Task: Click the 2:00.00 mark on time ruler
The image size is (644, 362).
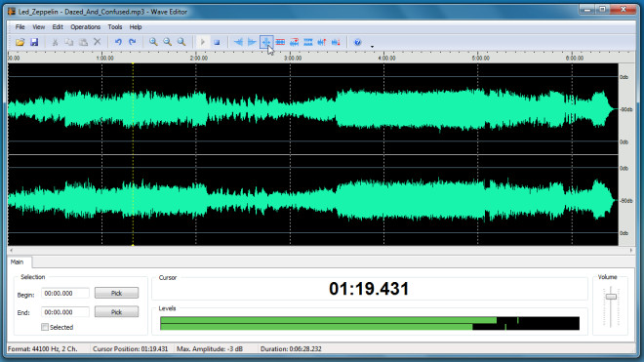Action: pyautogui.click(x=199, y=59)
